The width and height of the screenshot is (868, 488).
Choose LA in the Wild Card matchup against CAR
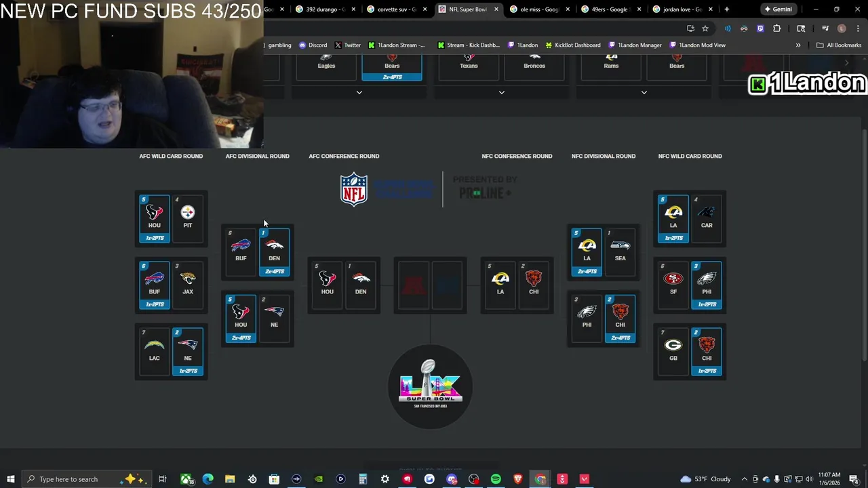pyautogui.click(x=673, y=218)
